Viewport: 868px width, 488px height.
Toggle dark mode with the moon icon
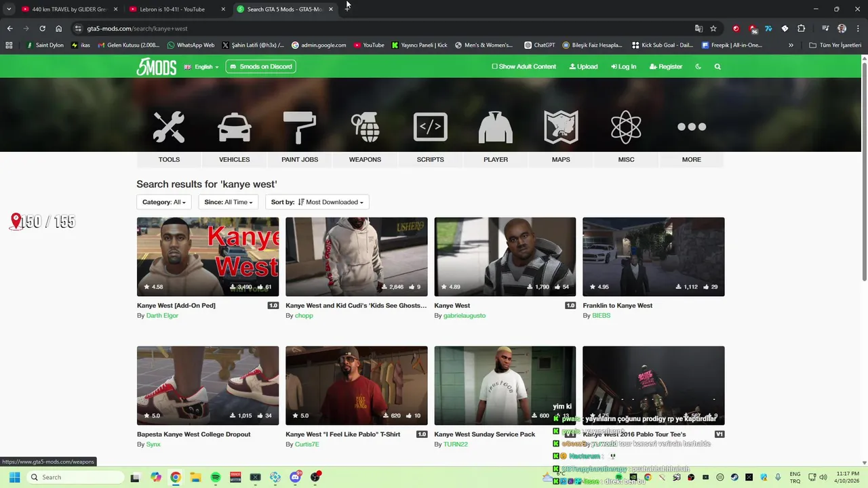click(x=698, y=66)
